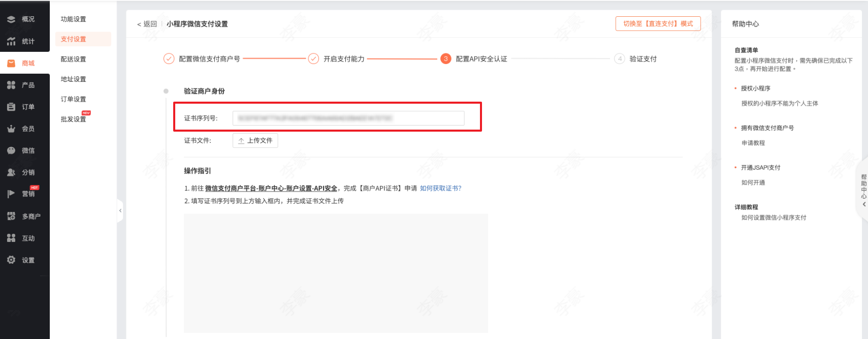Click the grey step 4 circle
Image resolution: width=868 pixels, height=339 pixels.
pos(620,59)
